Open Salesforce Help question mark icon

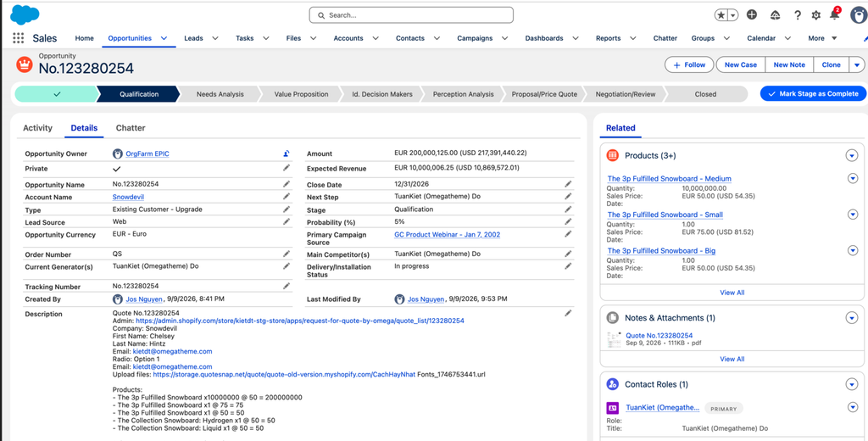tap(797, 15)
